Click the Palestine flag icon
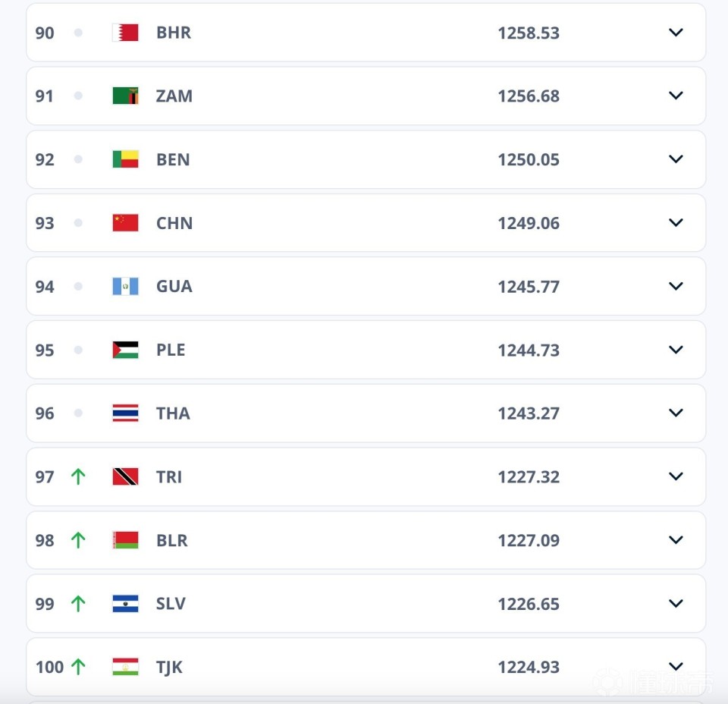Screen dimensions: 728x704 (x=125, y=350)
